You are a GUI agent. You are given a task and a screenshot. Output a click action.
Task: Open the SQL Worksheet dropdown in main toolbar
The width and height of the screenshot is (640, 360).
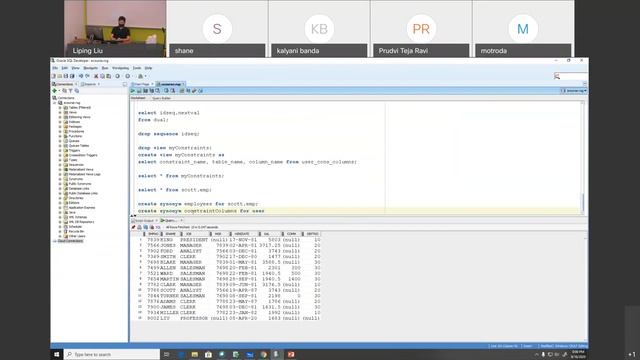[x=145, y=76]
